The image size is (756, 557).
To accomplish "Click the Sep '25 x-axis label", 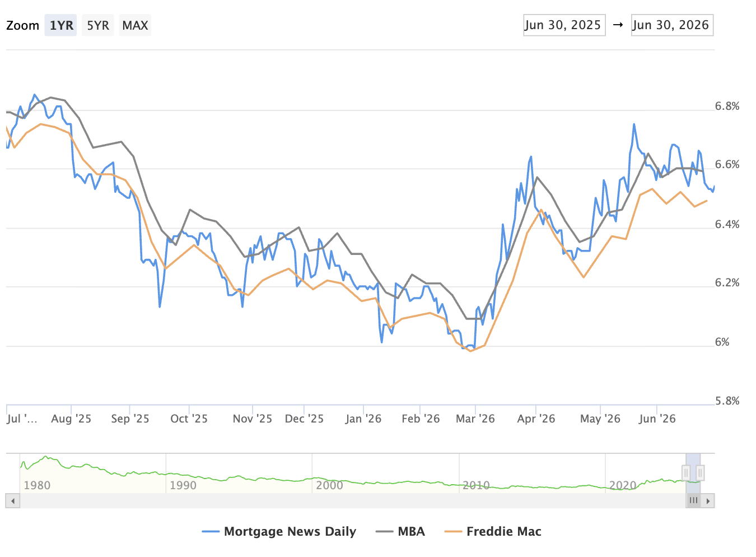I will (x=130, y=419).
